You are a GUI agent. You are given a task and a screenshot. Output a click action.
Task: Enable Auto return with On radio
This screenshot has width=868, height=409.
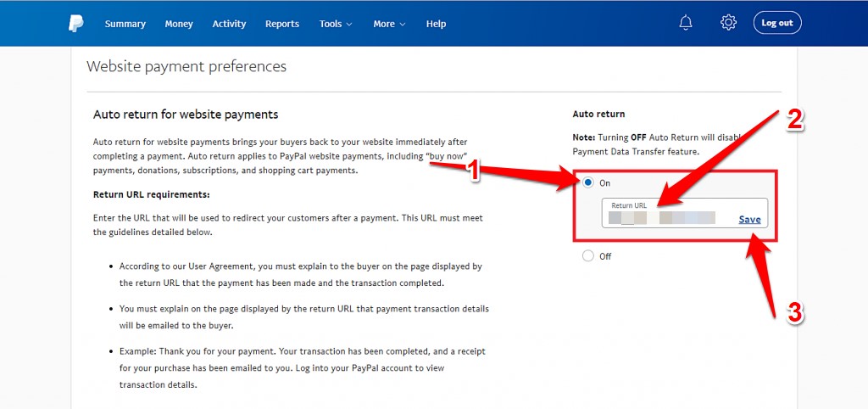click(588, 182)
